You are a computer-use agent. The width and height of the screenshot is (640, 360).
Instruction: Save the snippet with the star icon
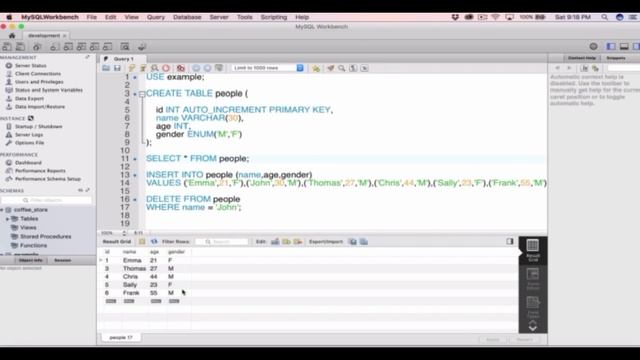point(316,68)
